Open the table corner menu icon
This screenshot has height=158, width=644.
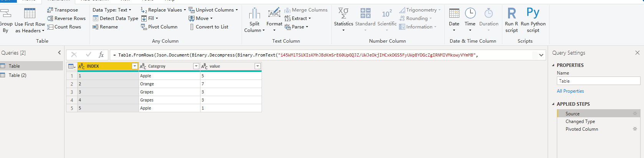tap(72, 66)
